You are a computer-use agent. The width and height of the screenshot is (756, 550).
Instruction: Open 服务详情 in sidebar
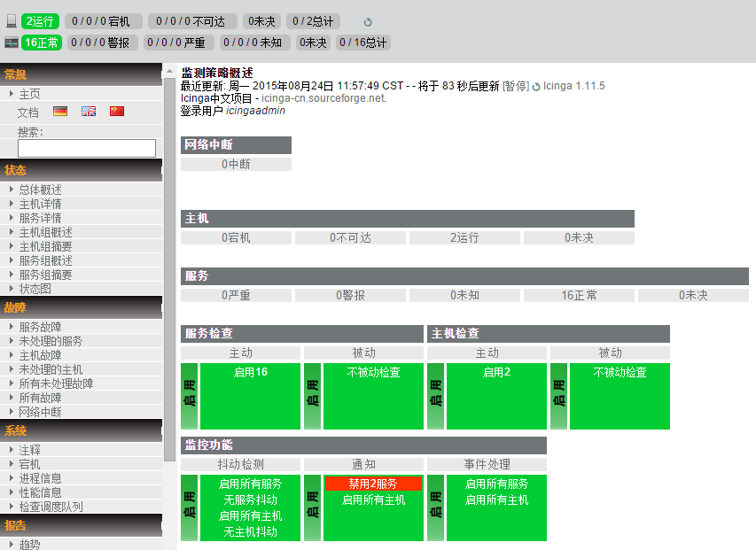click(41, 218)
